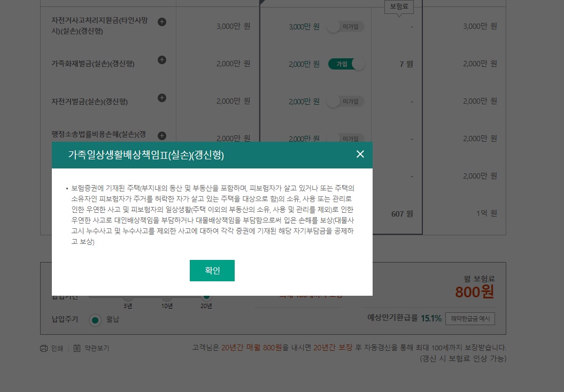Click the 607 원 premium value

point(402,214)
